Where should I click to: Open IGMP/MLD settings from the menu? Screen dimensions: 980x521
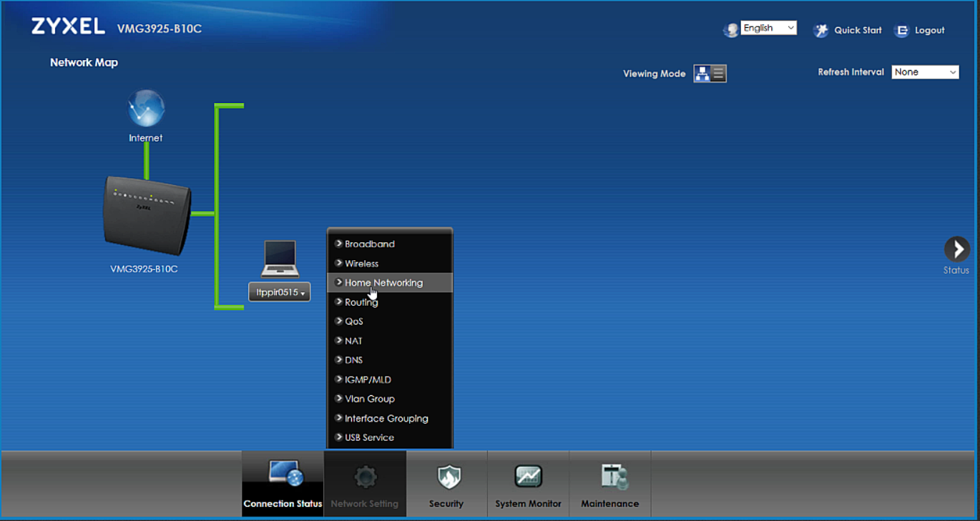pyautogui.click(x=390, y=379)
